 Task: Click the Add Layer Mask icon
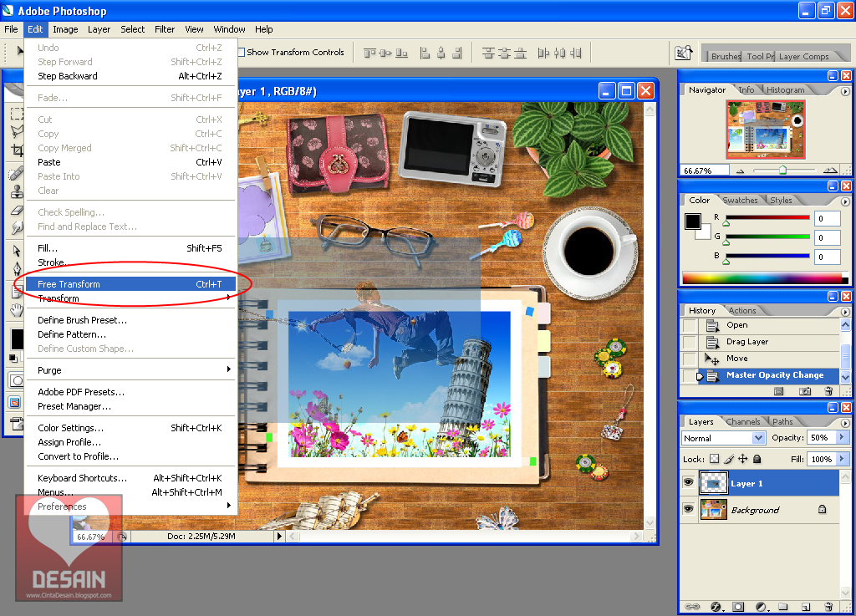738,607
